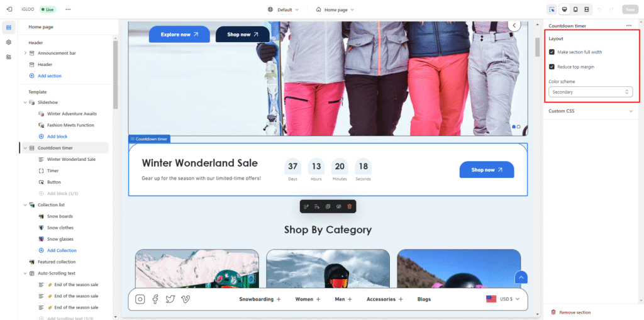Open the app embeds sidebar icon
The height and width of the screenshot is (320, 644).
[x=9, y=57]
